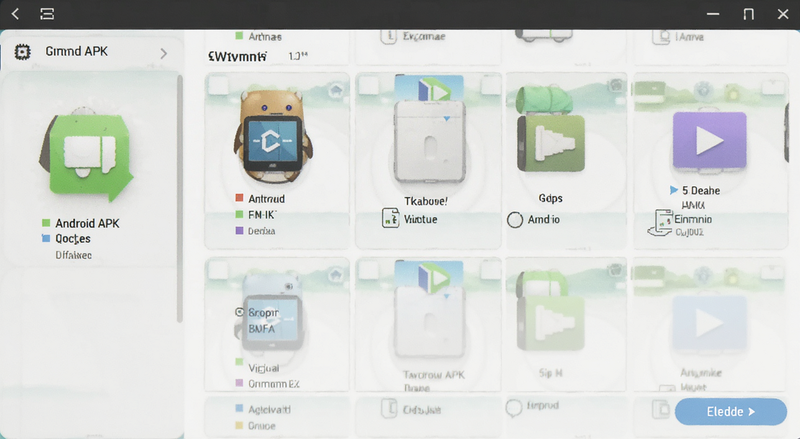The width and height of the screenshot is (800, 439).
Task: Open the menu icon beside the back arrow
Action: coord(47,14)
